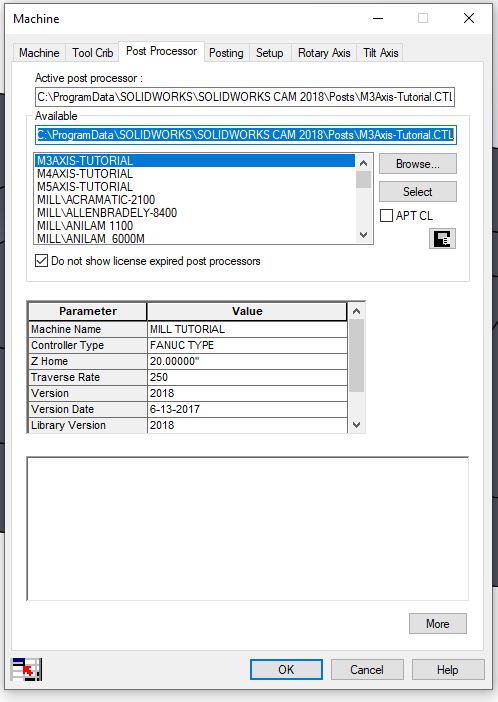
Task: Click the empty description text box
Action: 248,529
